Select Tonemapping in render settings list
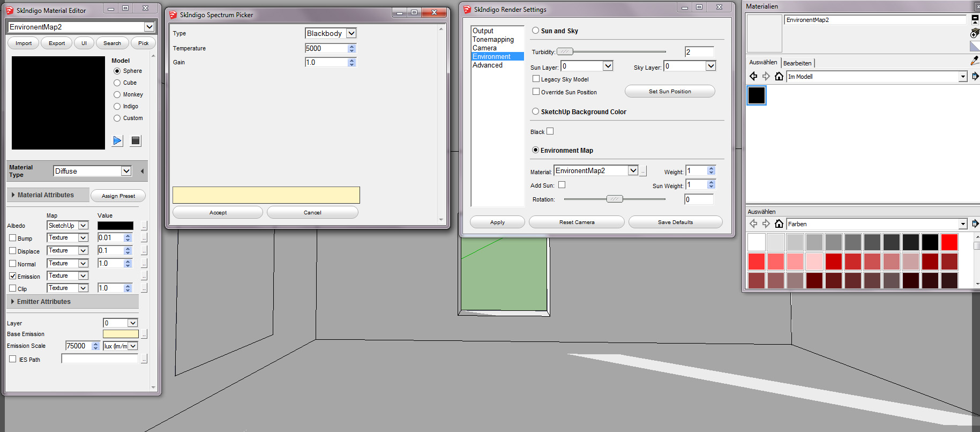The image size is (980, 432). pyautogui.click(x=493, y=40)
